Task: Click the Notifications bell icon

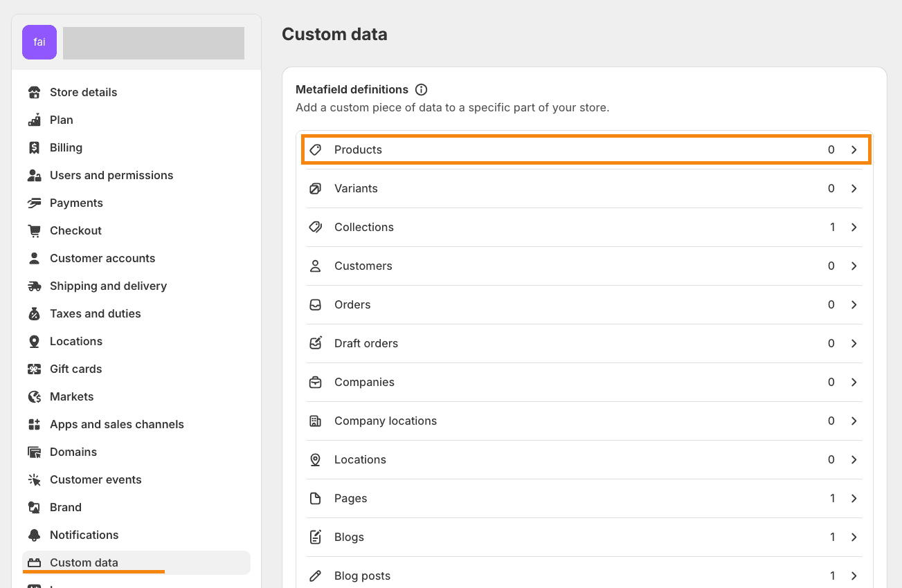Action: pyautogui.click(x=34, y=535)
